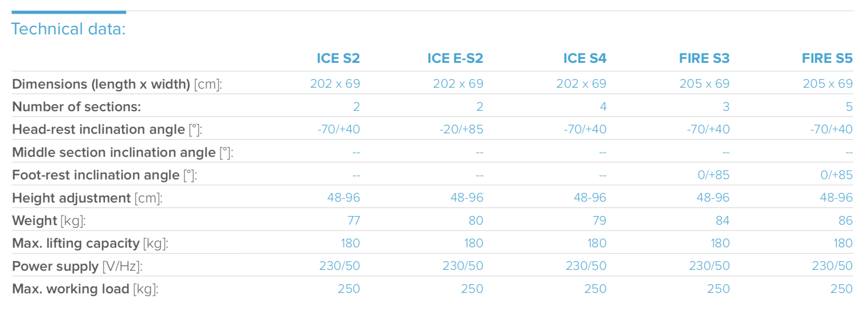Screen dimensions: 868x310
Task: Click the Dimensions (length x width) row label
Action: click(x=117, y=84)
